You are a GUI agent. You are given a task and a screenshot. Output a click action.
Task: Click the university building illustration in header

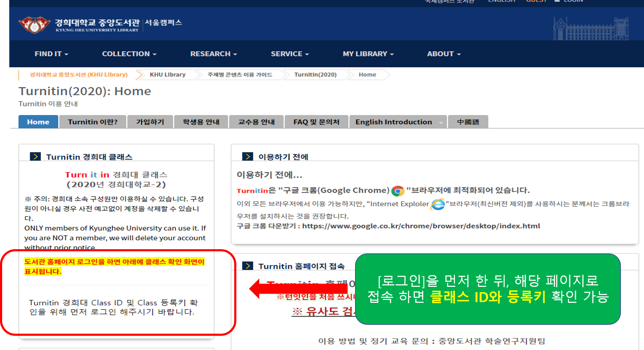[x=591, y=28]
